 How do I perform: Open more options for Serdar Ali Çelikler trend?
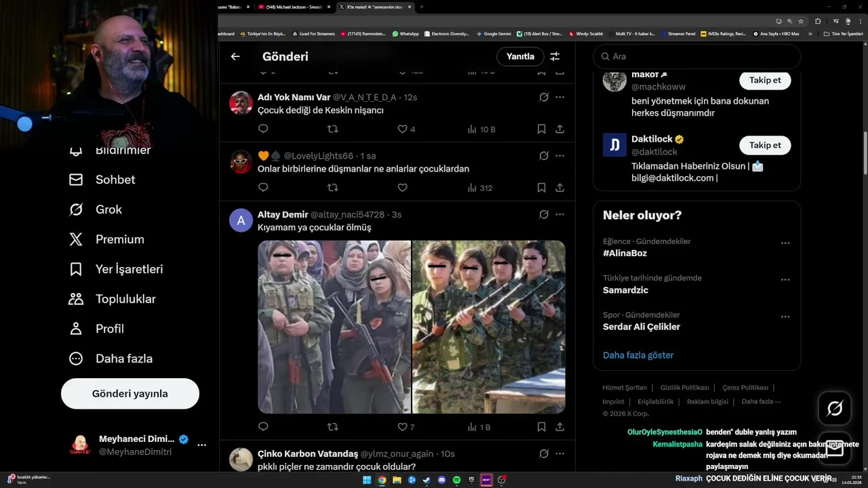(x=785, y=317)
